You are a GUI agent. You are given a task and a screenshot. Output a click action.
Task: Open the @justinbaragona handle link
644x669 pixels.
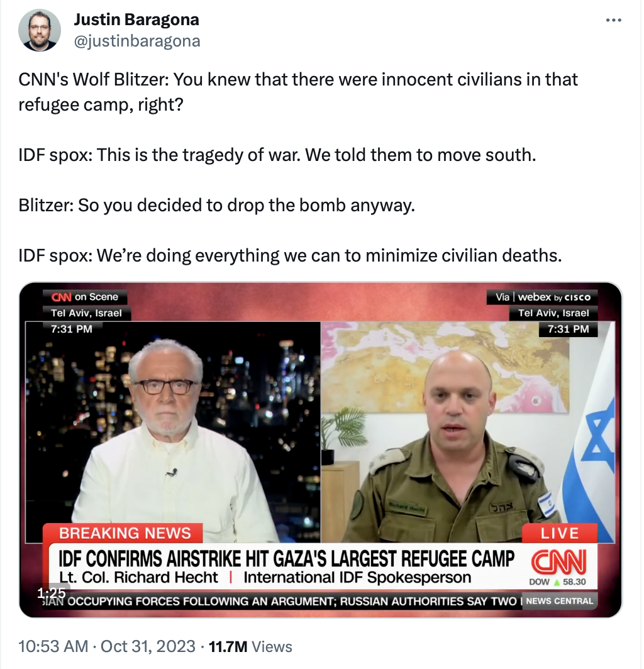137,41
